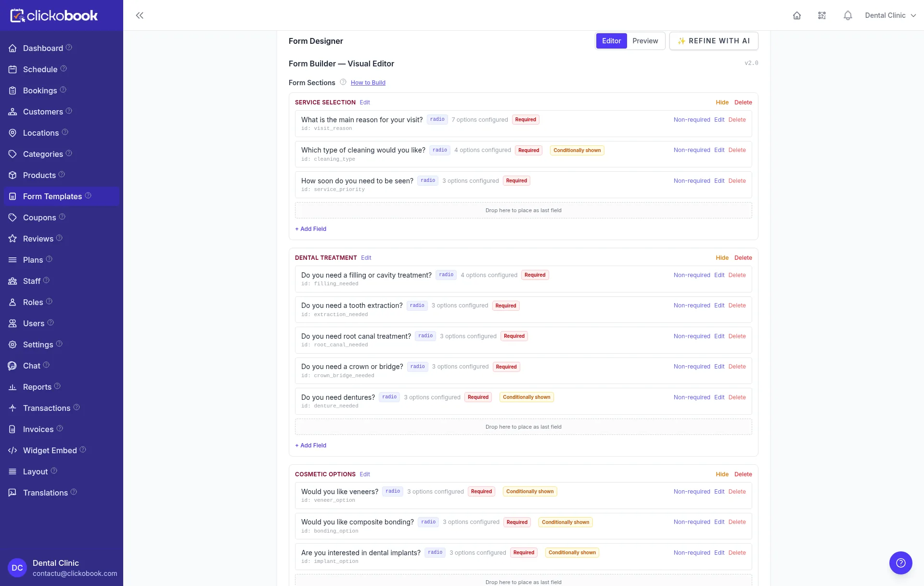Hide the Dental Treatment section

click(x=722, y=258)
